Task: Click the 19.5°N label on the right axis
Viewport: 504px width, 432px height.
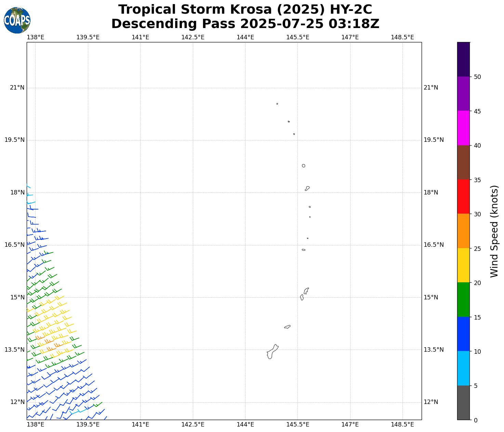Action: 434,140
